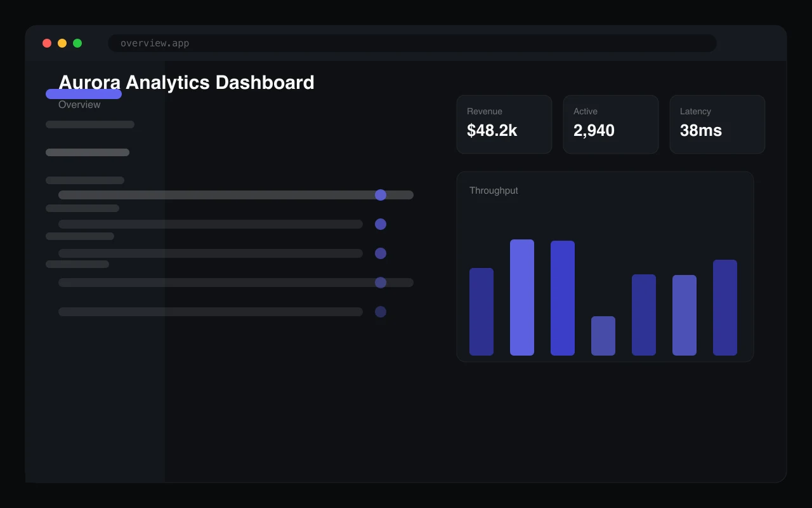The height and width of the screenshot is (508, 812).
Task: Click the Throughput chart title
Action: 494,190
